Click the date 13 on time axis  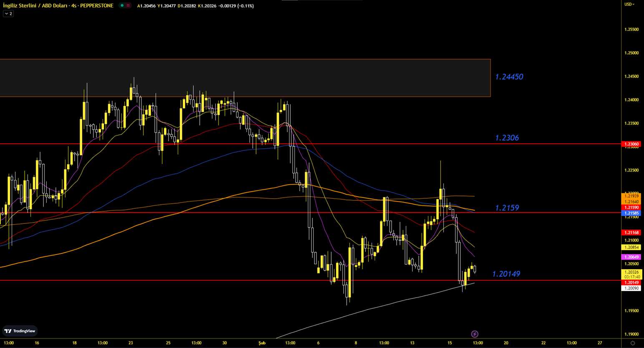pyautogui.click(x=412, y=343)
